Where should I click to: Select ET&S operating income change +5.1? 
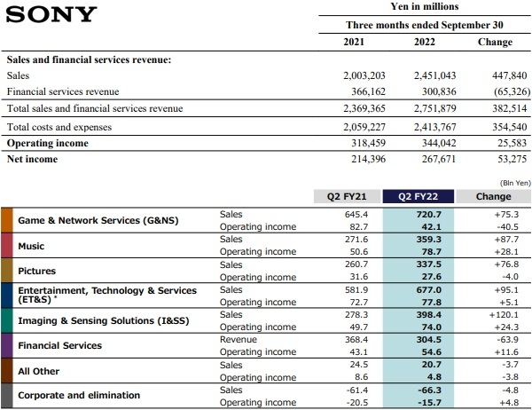509,302
